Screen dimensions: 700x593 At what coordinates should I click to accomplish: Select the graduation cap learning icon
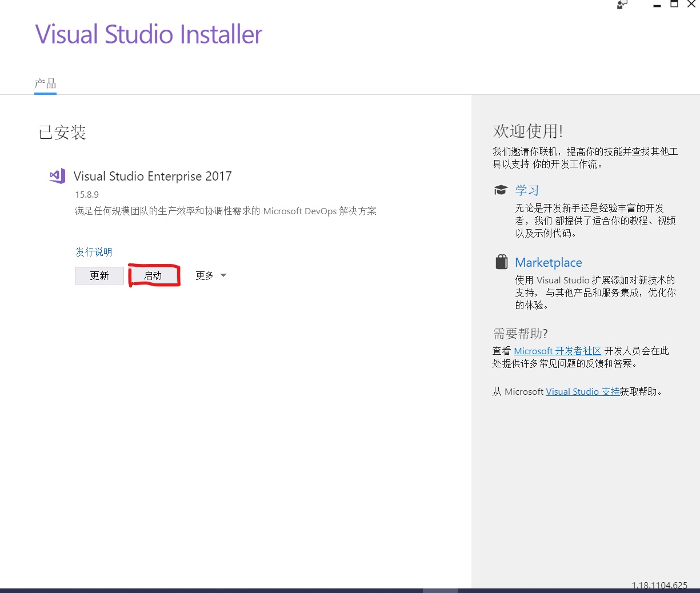pos(501,189)
